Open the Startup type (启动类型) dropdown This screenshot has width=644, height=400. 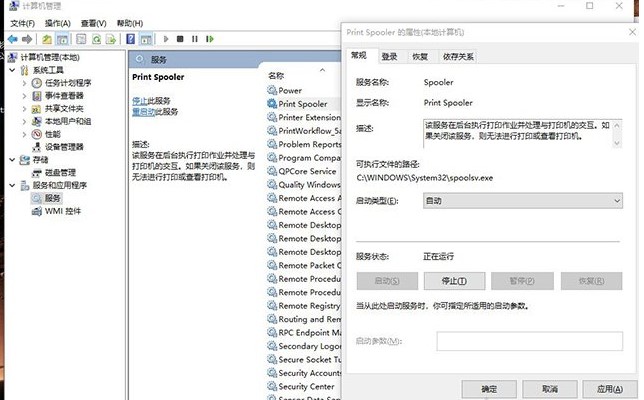(523, 201)
